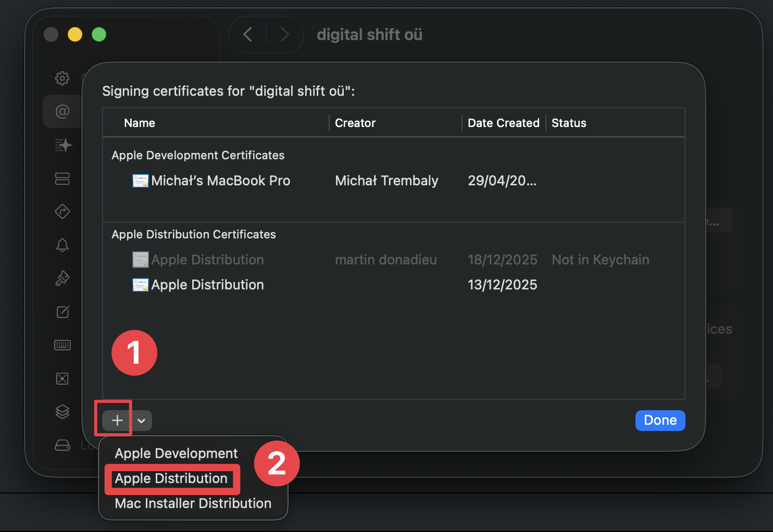Open the back navigation chevron
773x532 pixels.
click(x=247, y=34)
